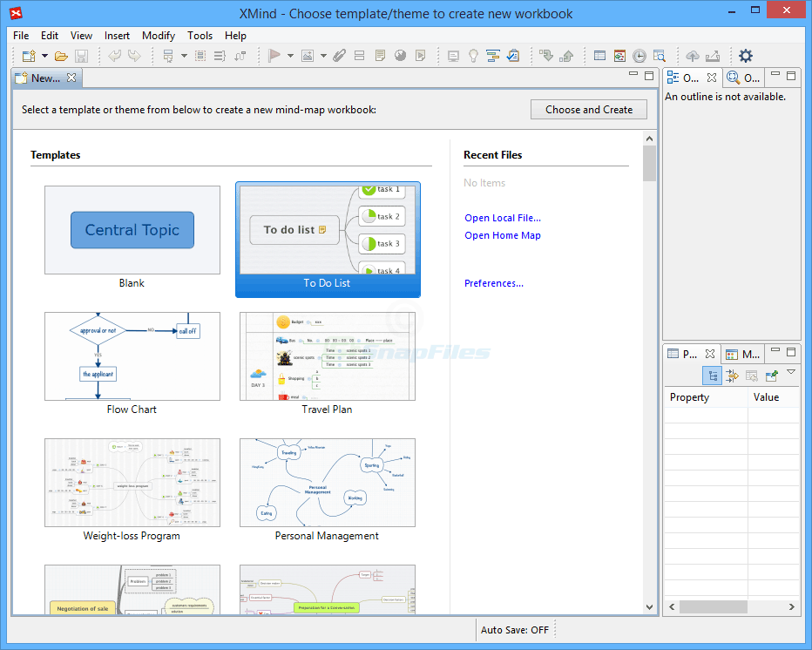The width and height of the screenshot is (812, 650).
Task: Click the Insert Topic toolbar icon
Action: pos(168,56)
